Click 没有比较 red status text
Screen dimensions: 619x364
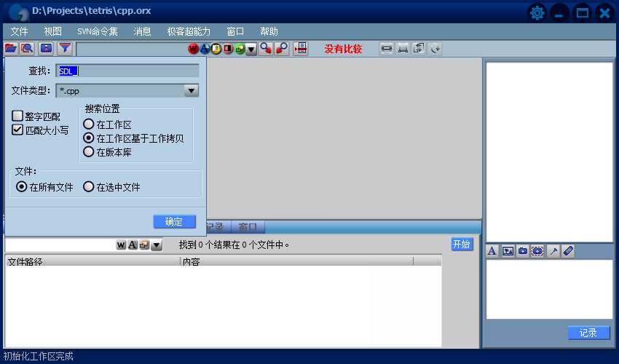click(x=343, y=49)
